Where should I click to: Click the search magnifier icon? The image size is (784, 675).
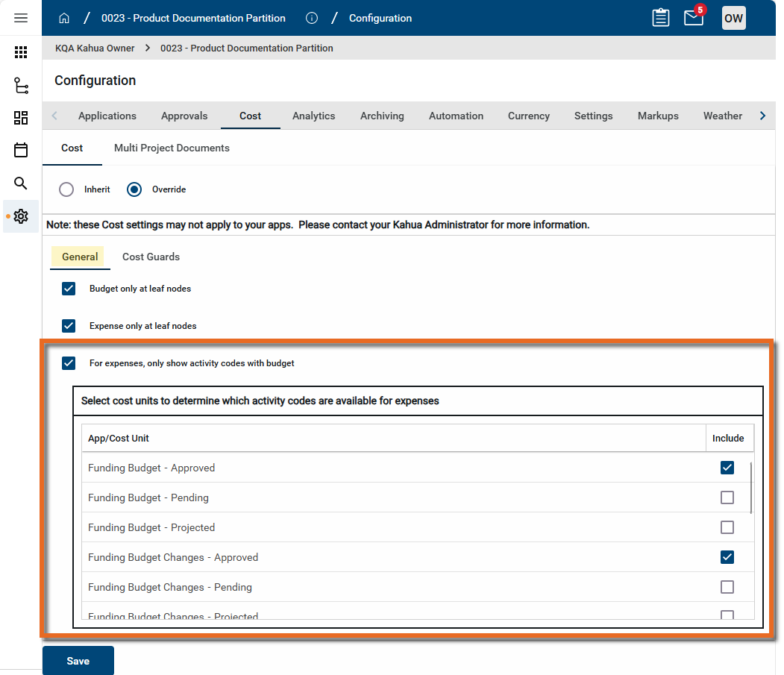(21, 183)
